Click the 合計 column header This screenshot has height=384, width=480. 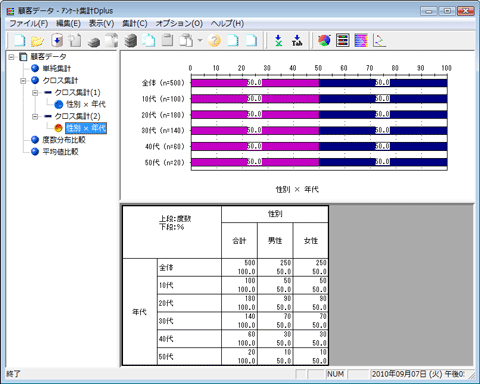[x=239, y=241]
